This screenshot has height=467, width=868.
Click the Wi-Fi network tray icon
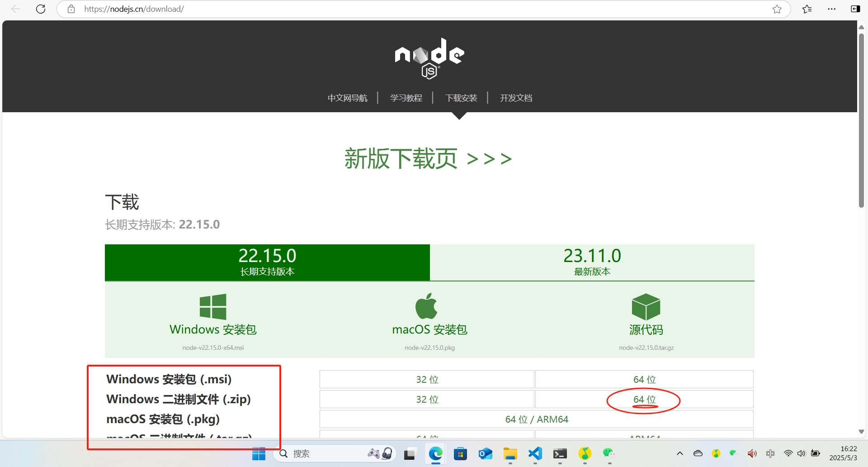pos(788,453)
